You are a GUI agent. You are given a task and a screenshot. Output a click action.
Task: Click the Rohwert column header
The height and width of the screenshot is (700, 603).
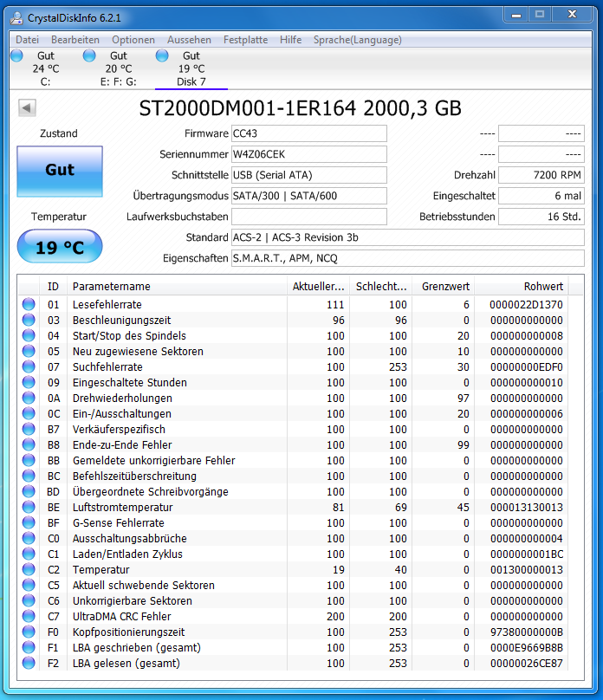tap(522, 287)
